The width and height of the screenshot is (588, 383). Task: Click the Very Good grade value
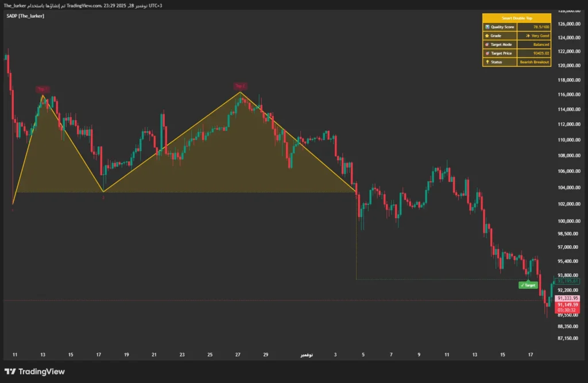click(540, 36)
